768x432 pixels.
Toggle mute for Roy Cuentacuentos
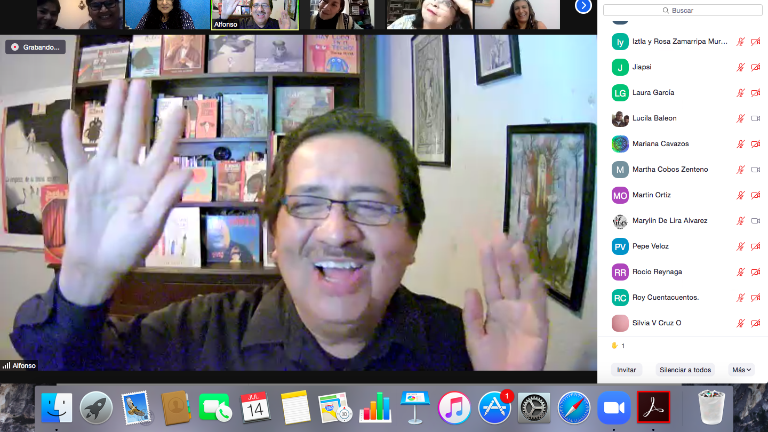(741, 297)
